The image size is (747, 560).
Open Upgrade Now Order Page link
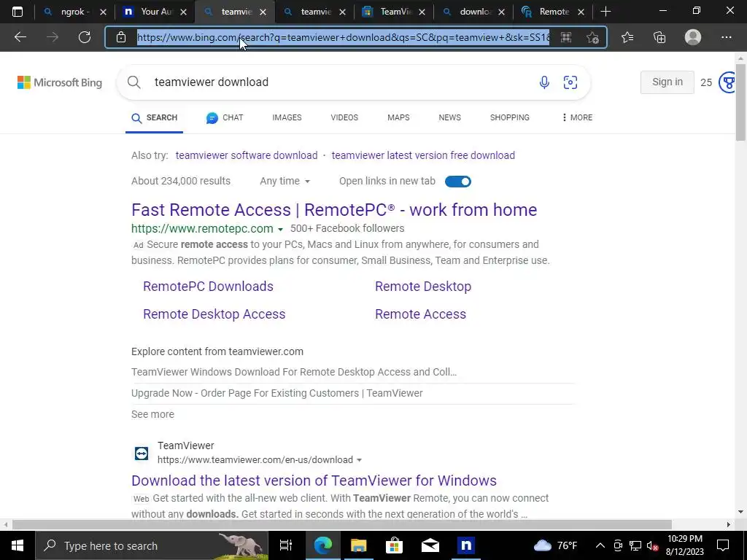coord(276,393)
